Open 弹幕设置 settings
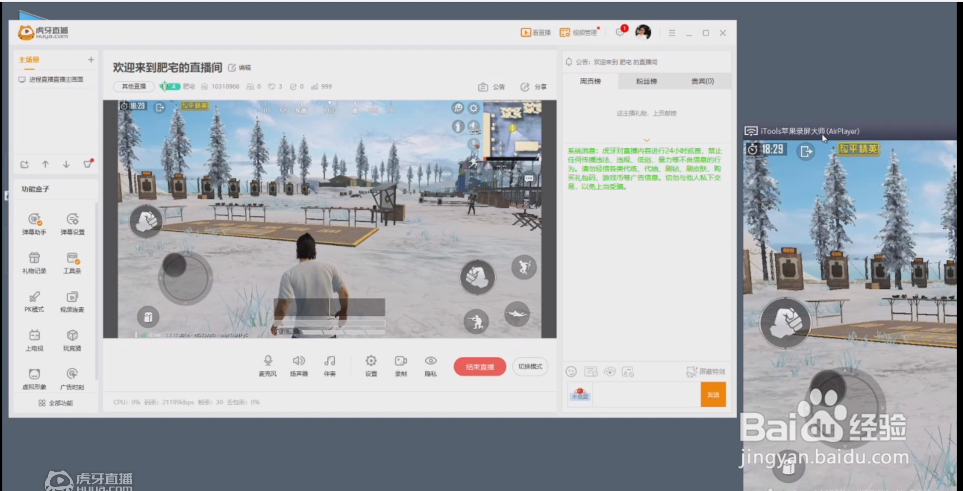Viewport: 963px width, 491px height. pyautogui.click(x=72, y=224)
